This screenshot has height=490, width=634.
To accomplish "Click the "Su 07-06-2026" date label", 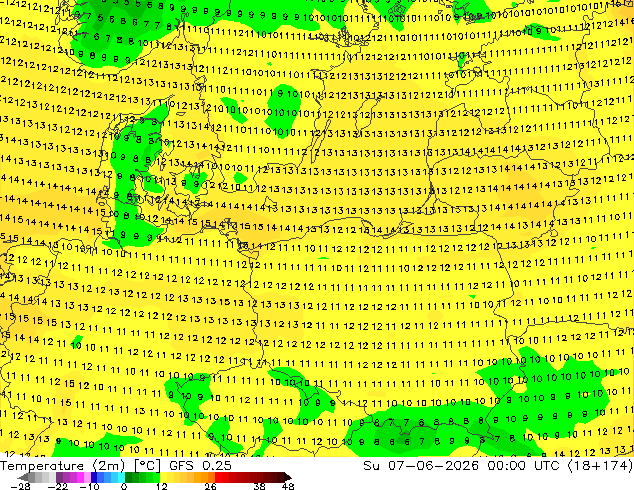I will tap(421, 466).
